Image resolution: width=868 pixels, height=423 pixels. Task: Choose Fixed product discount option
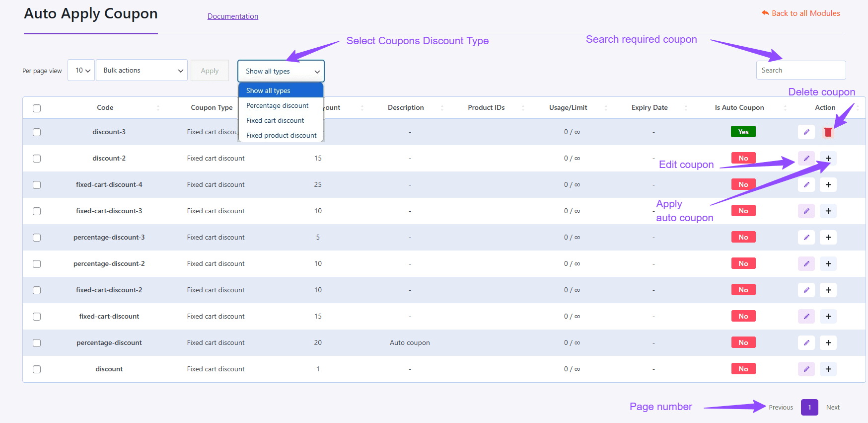pyautogui.click(x=281, y=136)
